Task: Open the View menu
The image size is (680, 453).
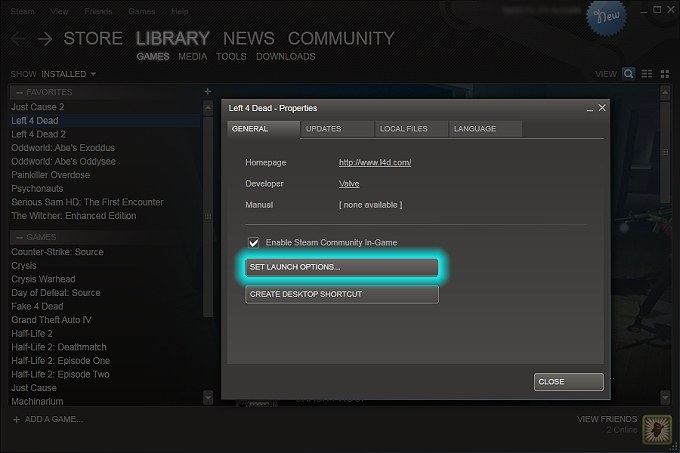Action: point(59,12)
